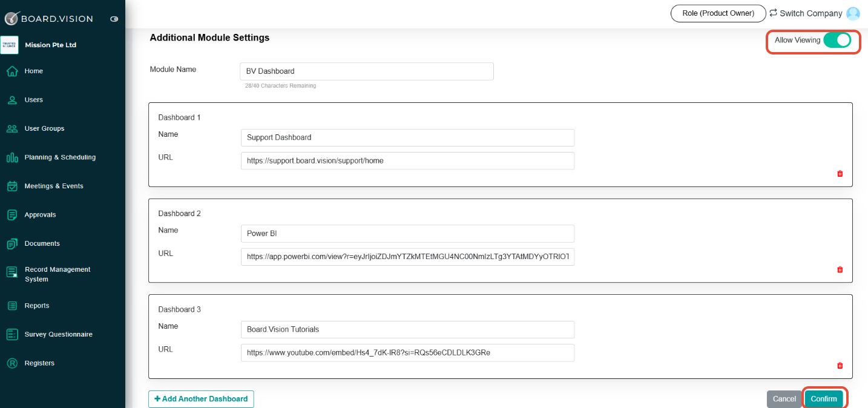Delete Dashboard 1 with trash icon

840,174
